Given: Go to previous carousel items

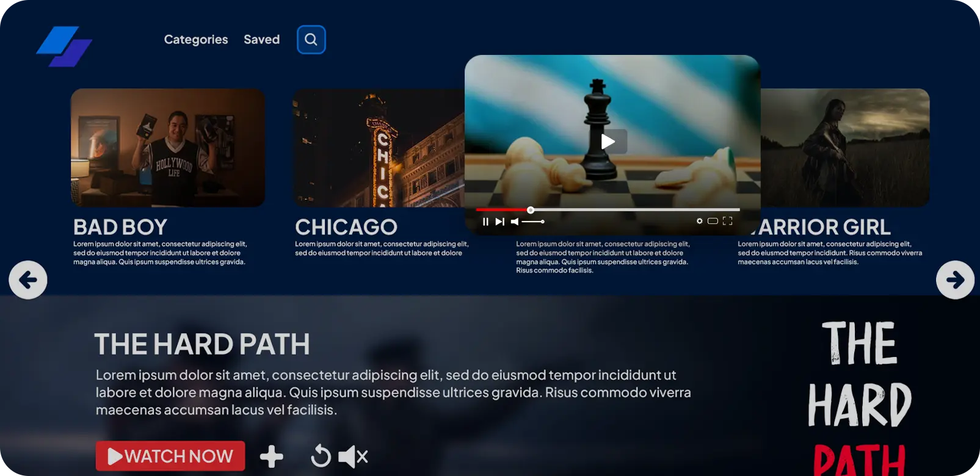Looking at the screenshot, I should [x=28, y=280].
